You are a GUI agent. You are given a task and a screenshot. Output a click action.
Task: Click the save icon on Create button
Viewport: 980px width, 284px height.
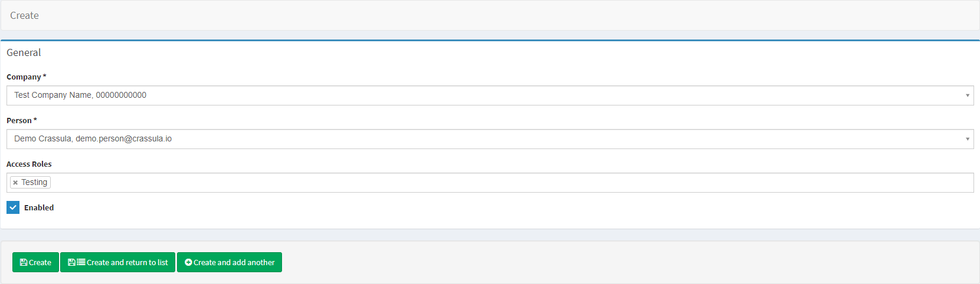[24, 262]
